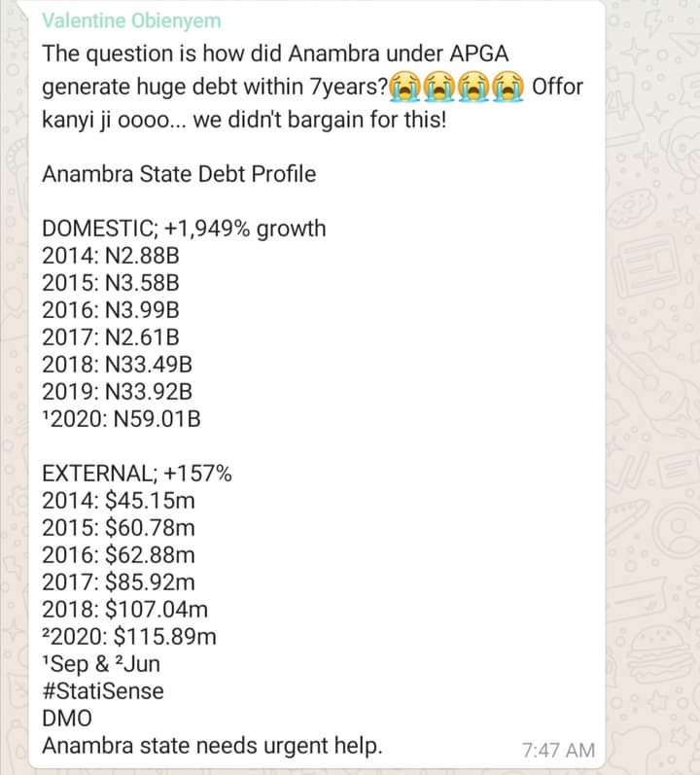Click the 7:47 AM message timestamp
The width and height of the screenshot is (700, 775).
point(557,750)
